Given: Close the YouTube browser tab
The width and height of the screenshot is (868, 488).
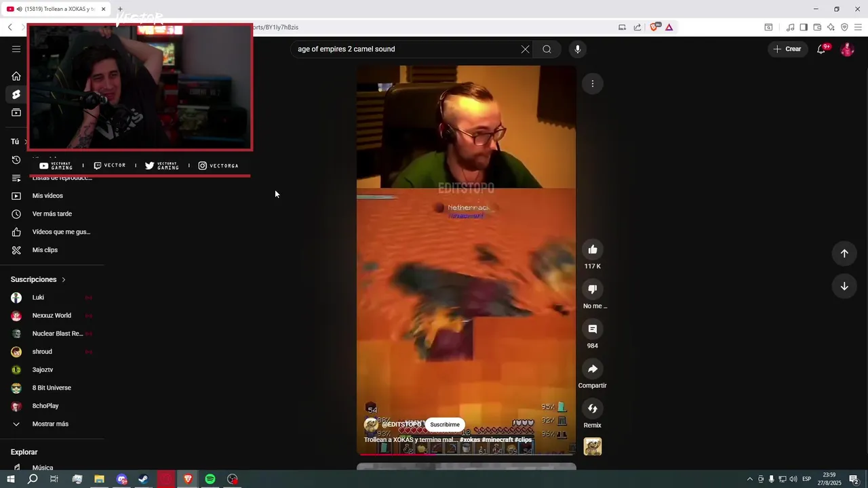Looking at the screenshot, I should pyautogui.click(x=103, y=9).
